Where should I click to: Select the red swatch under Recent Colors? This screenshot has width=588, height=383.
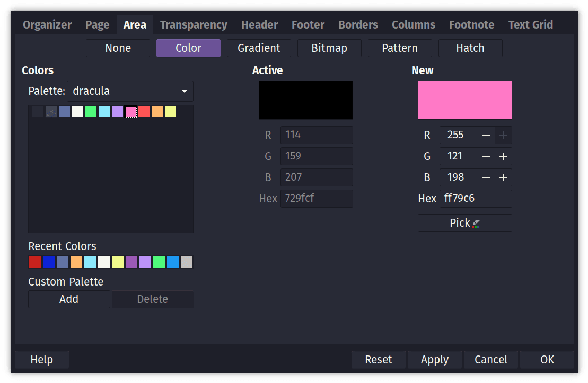pos(35,261)
